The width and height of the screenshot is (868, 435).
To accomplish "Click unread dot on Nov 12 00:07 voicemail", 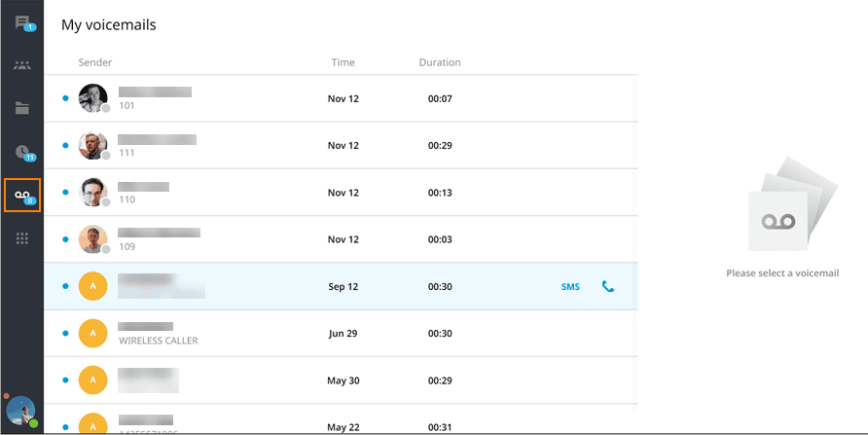I will pyautogui.click(x=65, y=98).
